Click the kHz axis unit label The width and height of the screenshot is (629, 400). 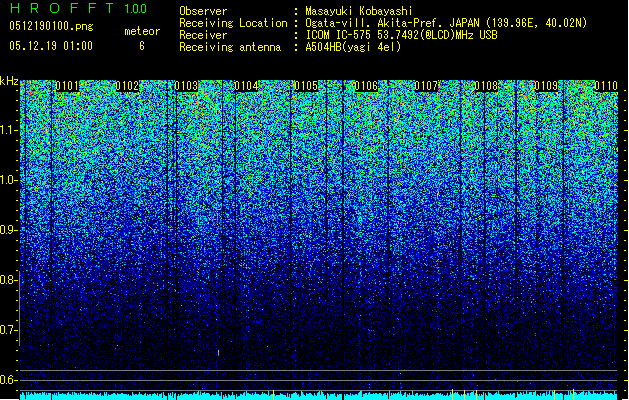point(9,81)
